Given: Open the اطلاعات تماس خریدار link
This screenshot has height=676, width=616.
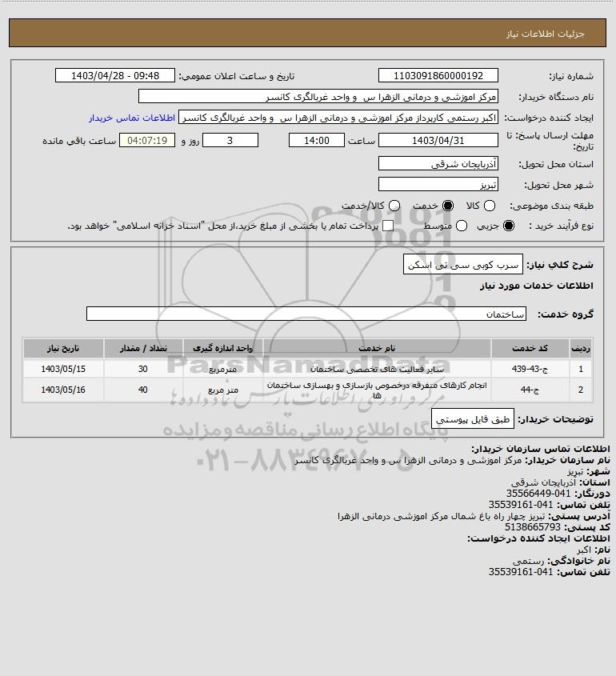Looking at the screenshot, I should point(132,118).
